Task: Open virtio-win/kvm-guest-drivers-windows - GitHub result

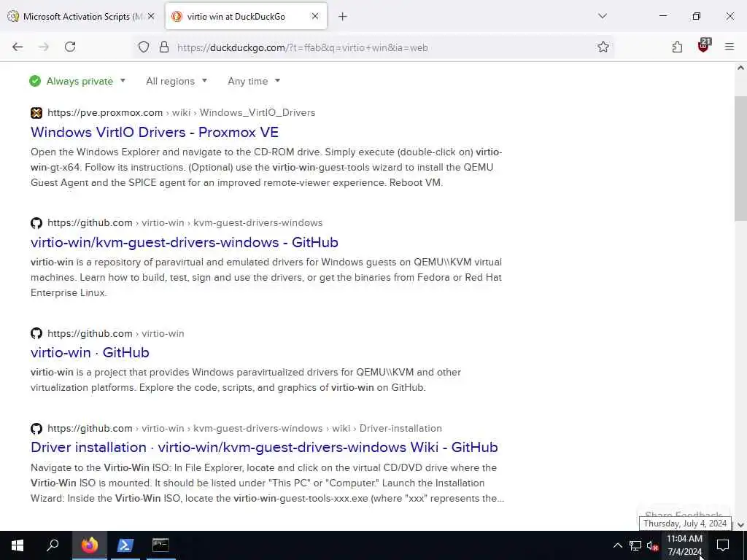Action: pyautogui.click(x=185, y=242)
